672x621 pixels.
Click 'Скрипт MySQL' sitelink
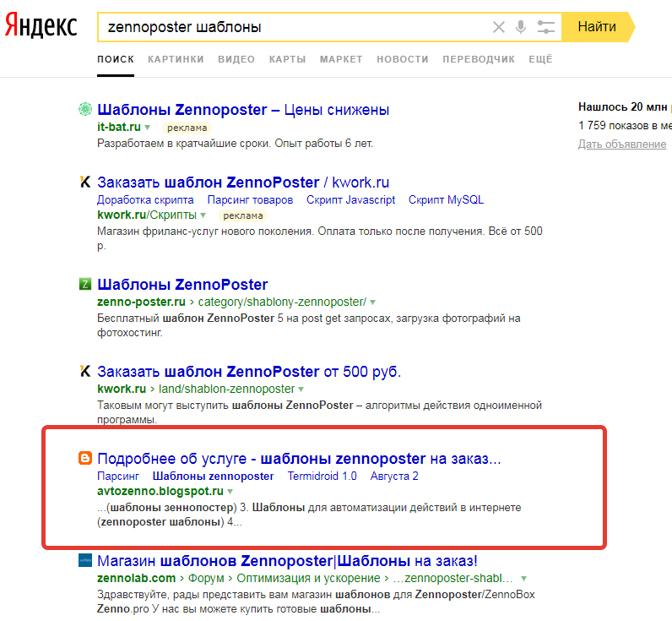click(x=446, y=200)
